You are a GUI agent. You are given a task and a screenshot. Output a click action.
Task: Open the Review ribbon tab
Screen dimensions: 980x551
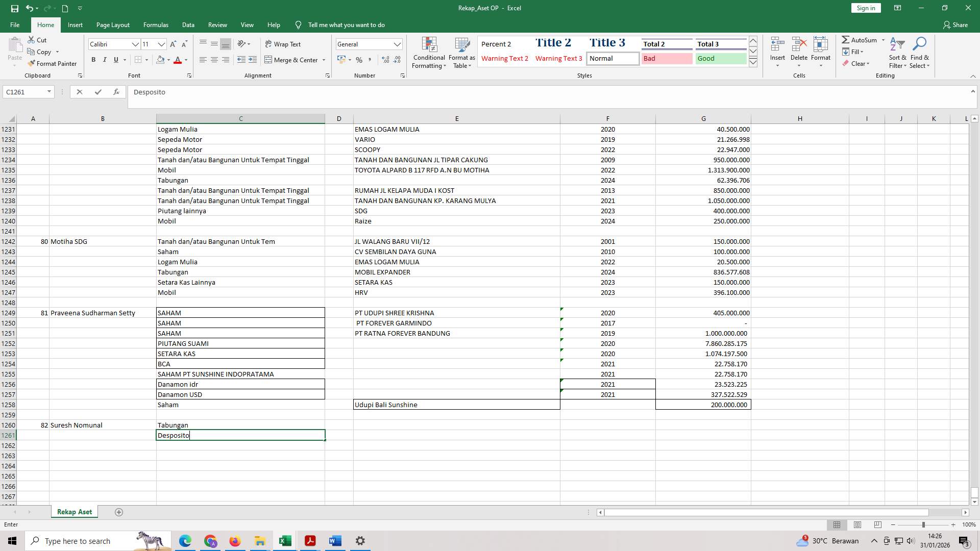pyautogui.click(x=217, y=24)
